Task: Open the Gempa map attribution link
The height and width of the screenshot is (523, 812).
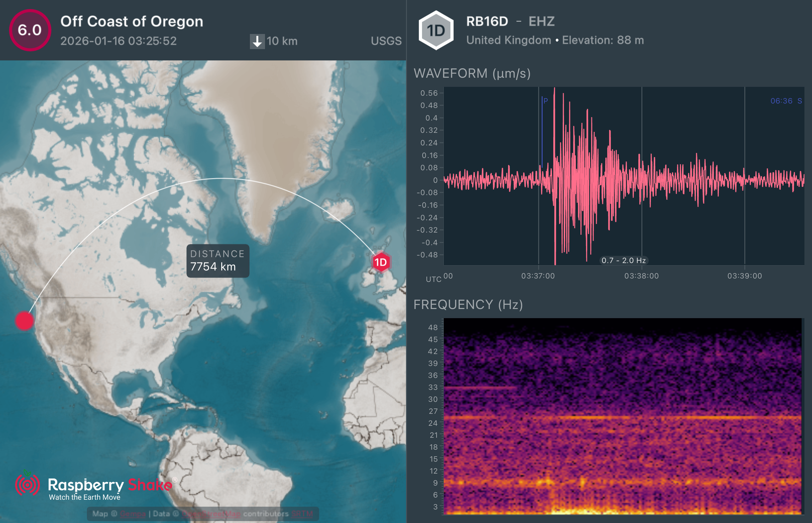Action: 133,514
